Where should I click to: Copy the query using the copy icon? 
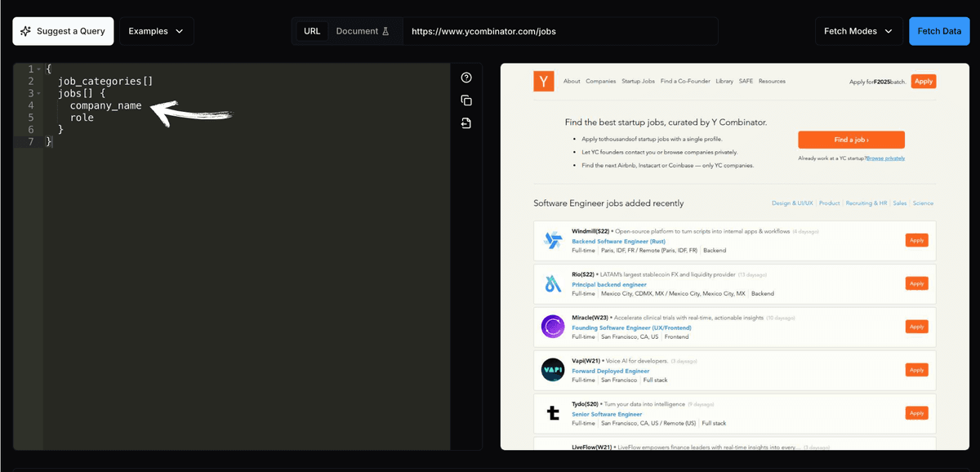click(x=466, y=100)
